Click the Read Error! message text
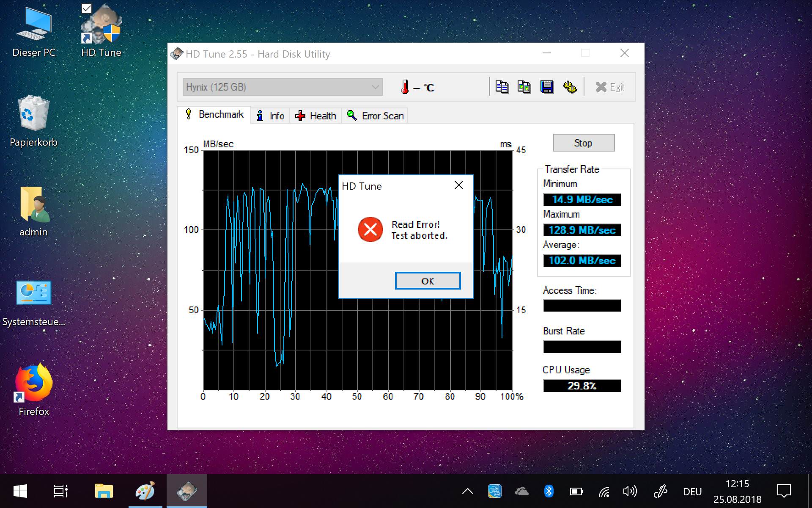Screen dimensions: 812x508 [x=416, y=224]
